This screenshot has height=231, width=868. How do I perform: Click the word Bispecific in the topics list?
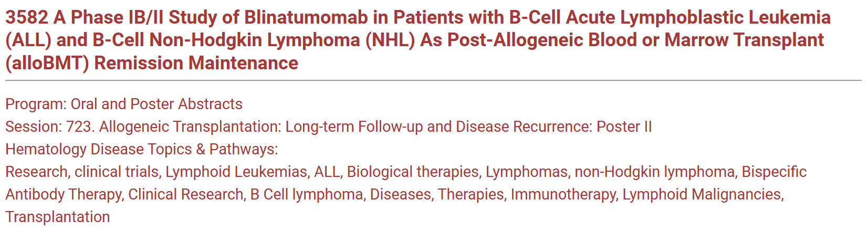tap(774, 172)
